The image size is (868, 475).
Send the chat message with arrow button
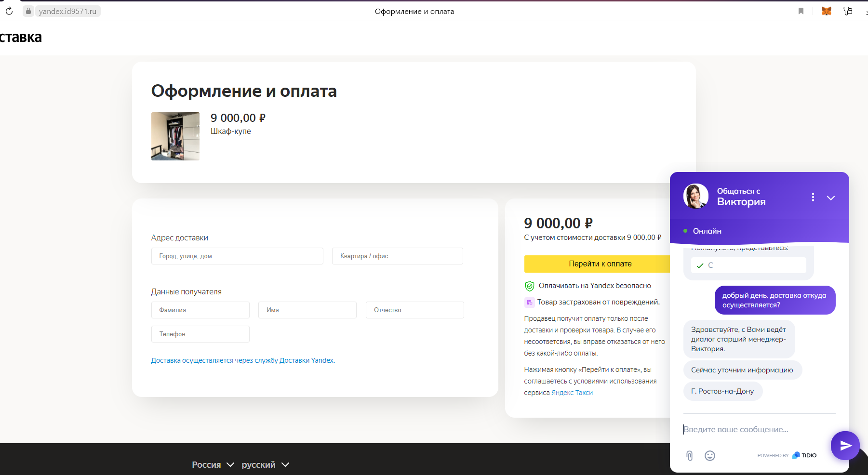click(845, 446)
